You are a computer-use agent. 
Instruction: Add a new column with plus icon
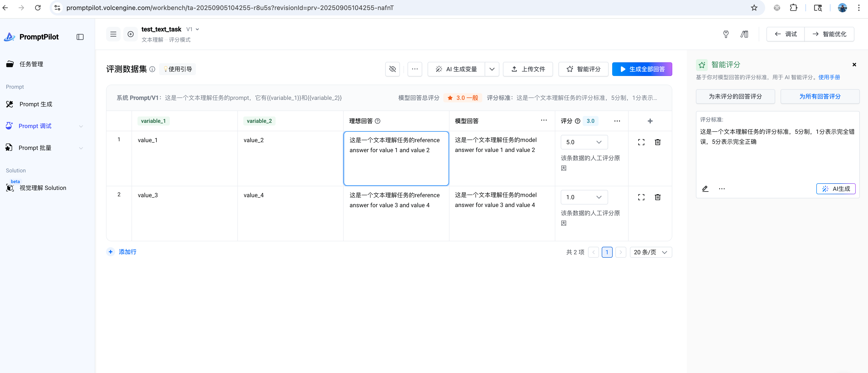(x=650, y=121)
